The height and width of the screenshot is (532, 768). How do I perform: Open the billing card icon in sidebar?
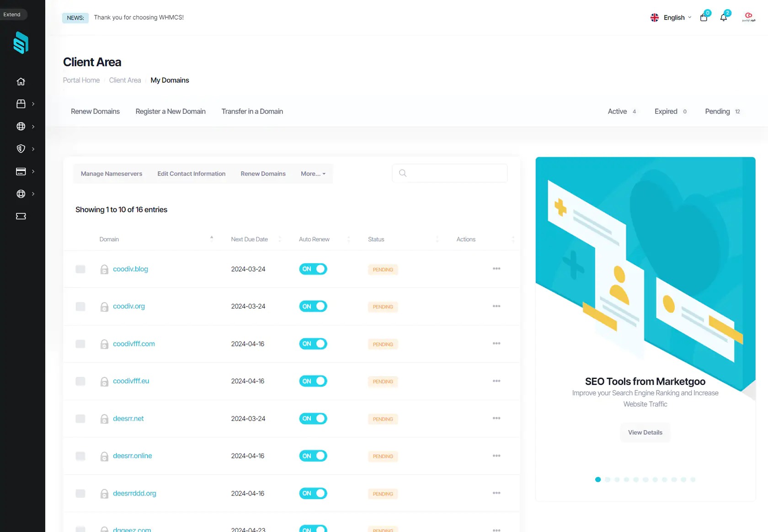click(21, 171)
